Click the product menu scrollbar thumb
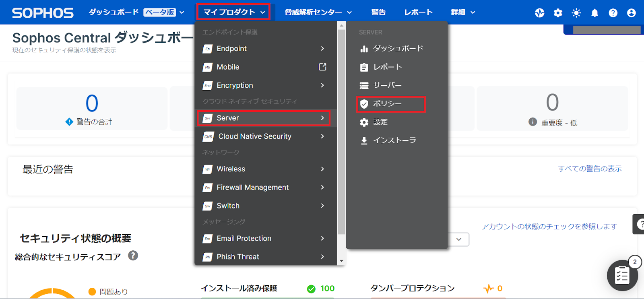 342,132
